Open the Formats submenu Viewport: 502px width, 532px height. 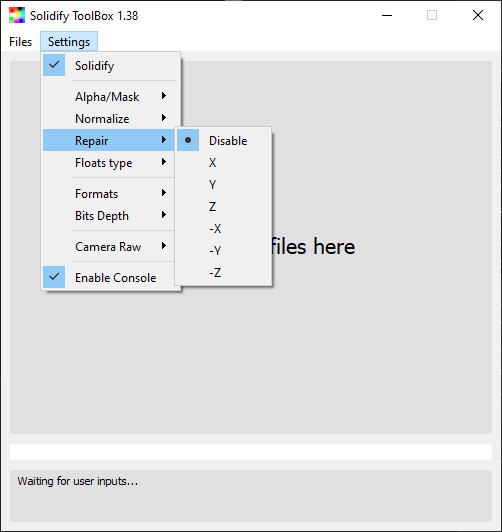click(x=110, y=193)
